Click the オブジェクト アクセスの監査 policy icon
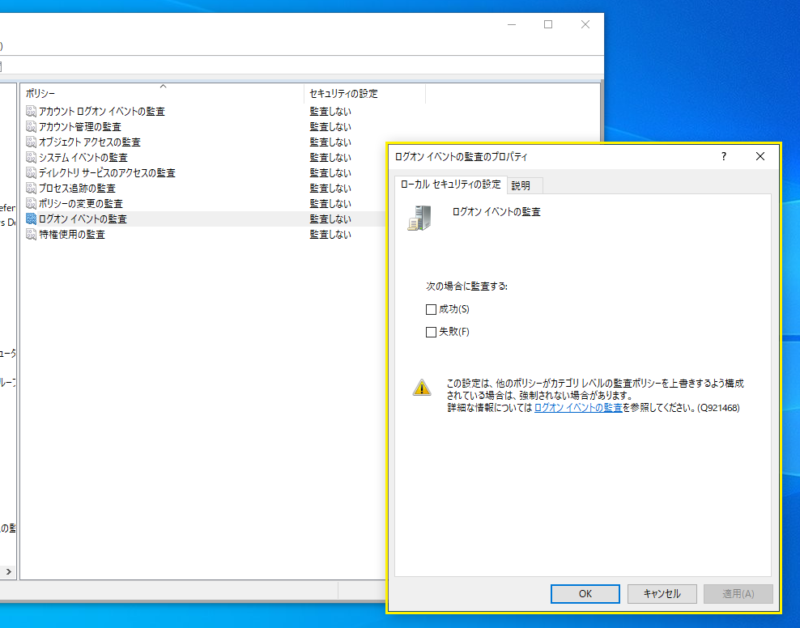 tap(31, 142)
